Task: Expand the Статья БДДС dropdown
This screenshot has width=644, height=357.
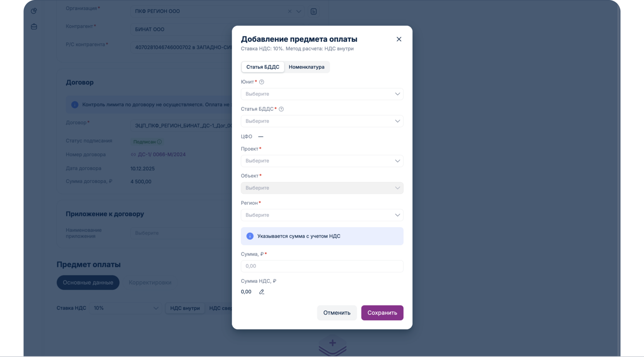Action: [x=322, y=121]
